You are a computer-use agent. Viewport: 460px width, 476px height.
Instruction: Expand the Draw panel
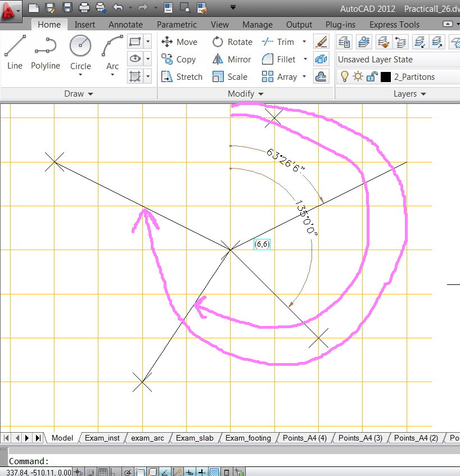tap(78, 94)
